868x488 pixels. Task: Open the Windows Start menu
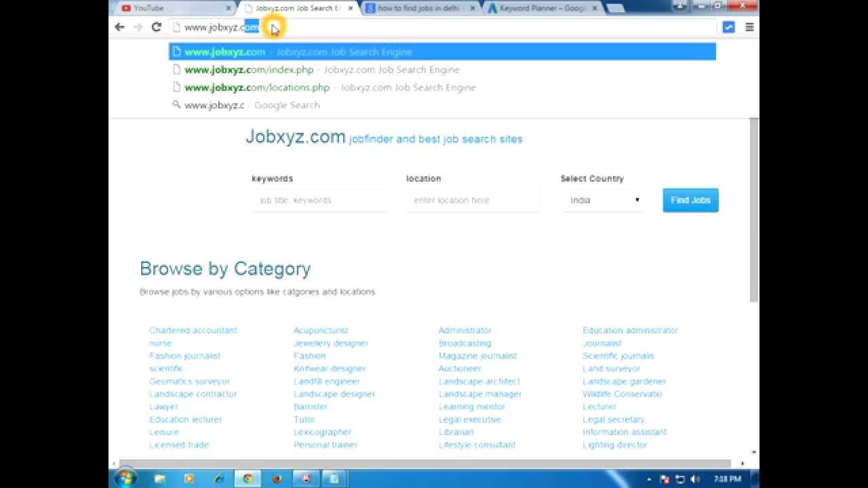coord(125,479)
